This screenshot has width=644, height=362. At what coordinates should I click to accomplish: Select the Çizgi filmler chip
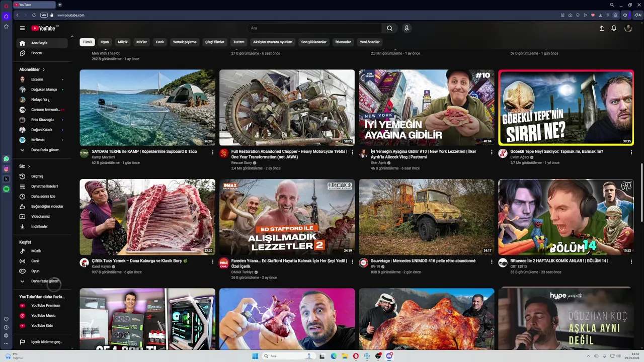click(x=215, y=42)
